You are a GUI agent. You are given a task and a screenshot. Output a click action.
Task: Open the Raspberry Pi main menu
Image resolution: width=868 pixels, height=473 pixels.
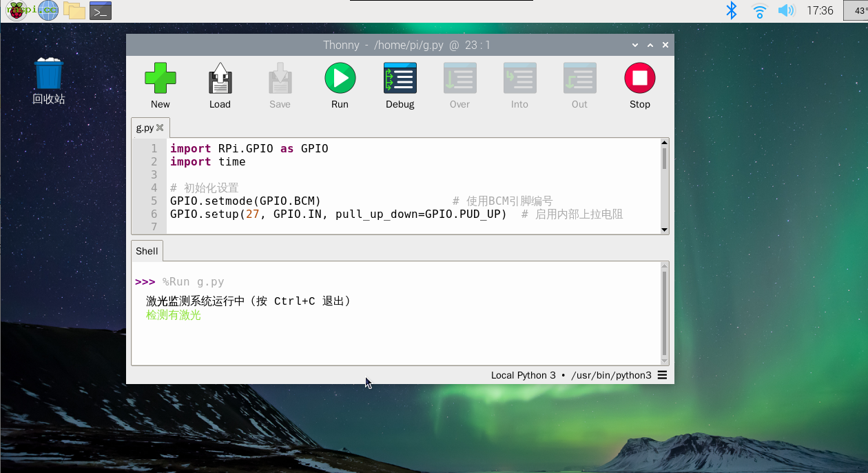click(x=17, y=10)
